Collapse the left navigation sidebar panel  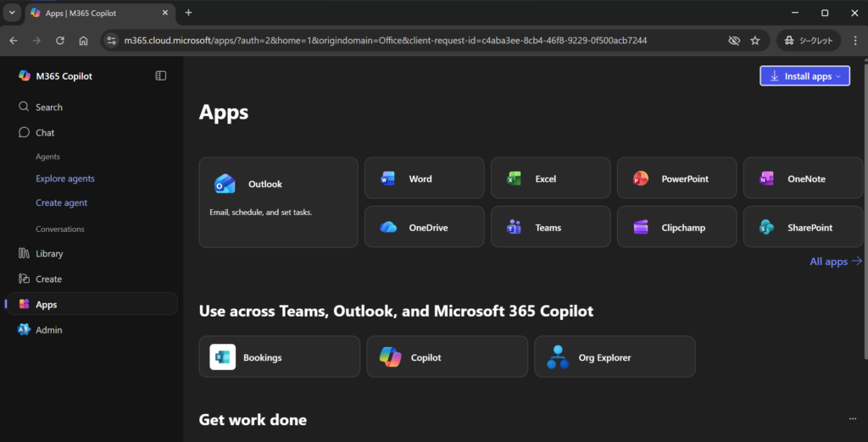click(161, 76)
